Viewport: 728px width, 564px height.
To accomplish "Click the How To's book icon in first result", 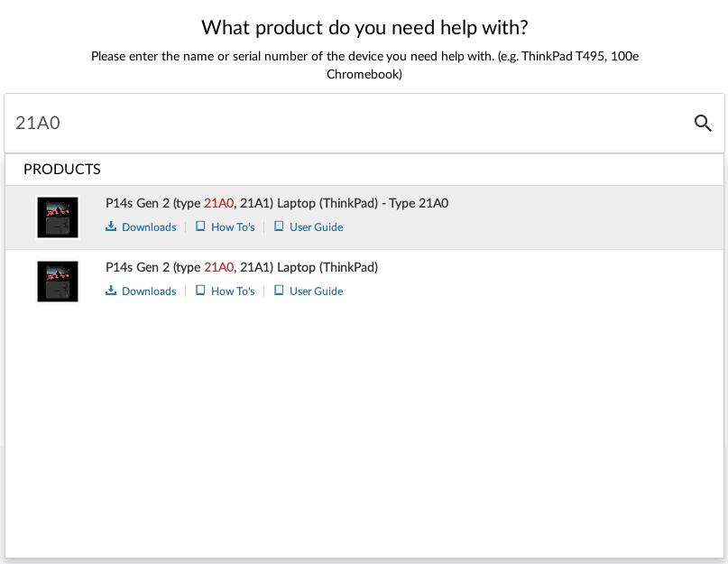I will point(200,227).
